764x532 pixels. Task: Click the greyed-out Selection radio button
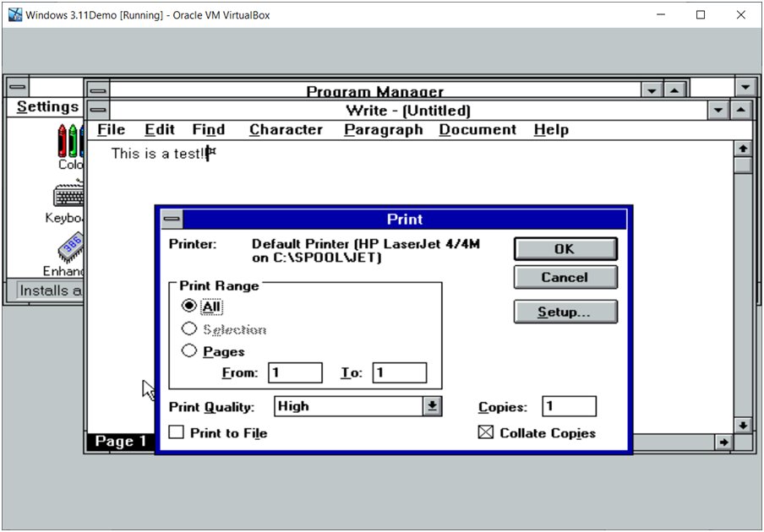coord(189,328)
